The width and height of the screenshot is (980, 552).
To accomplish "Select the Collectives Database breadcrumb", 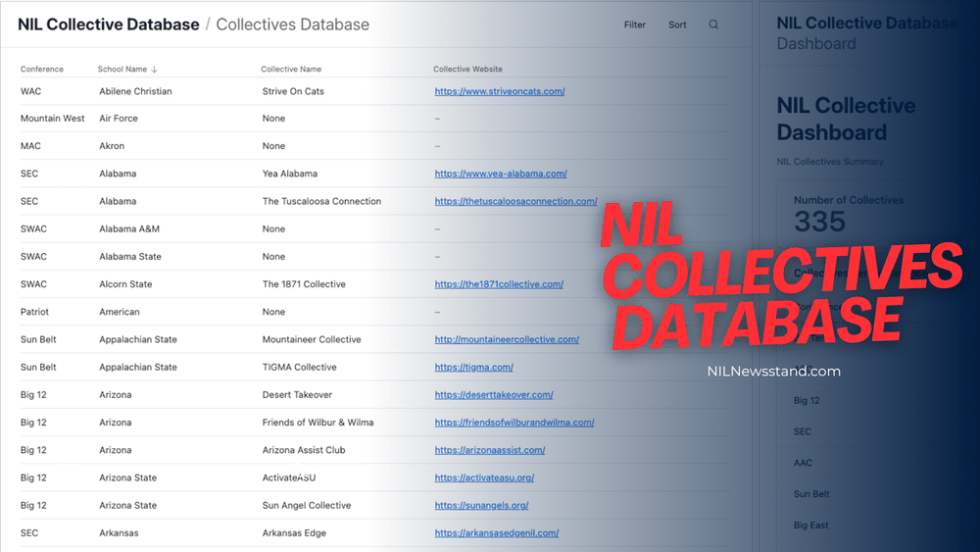I will tap(292, 25).
